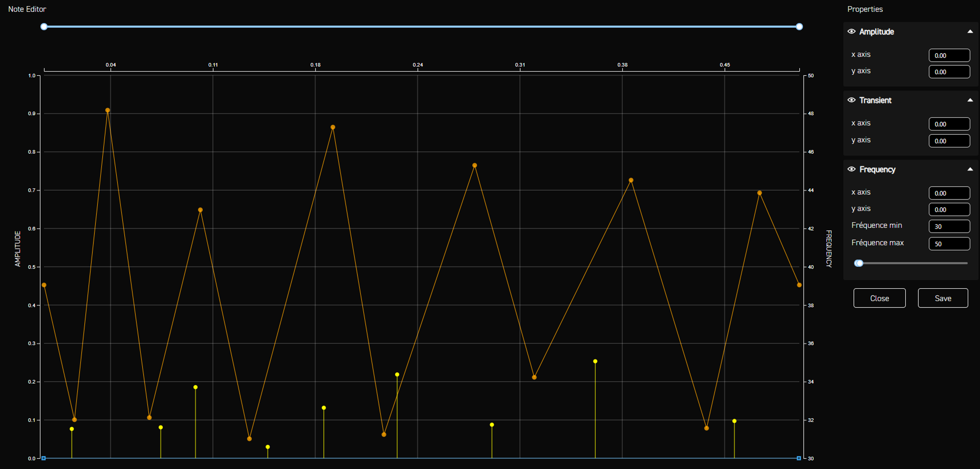Image resolution: width=980 pixels, height=469 pixels.
Task: Click the FREQUENCY axis label
Action: click(829, 249)
